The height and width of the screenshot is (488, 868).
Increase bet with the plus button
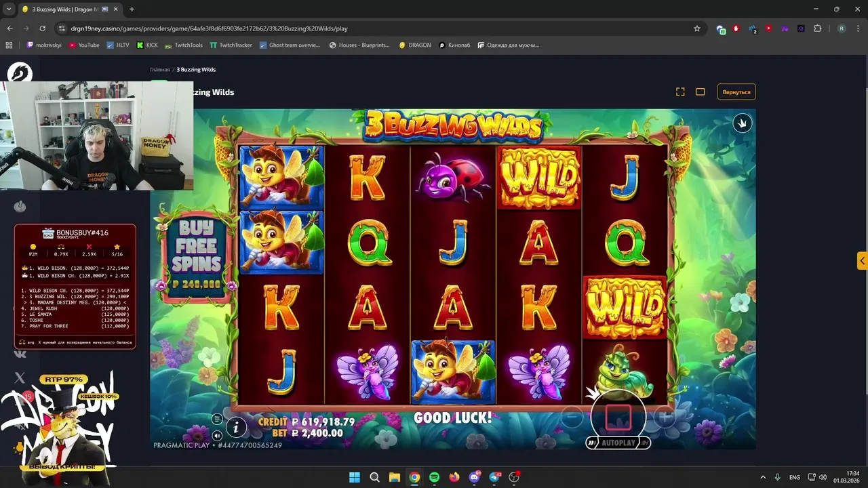[665, 418]
